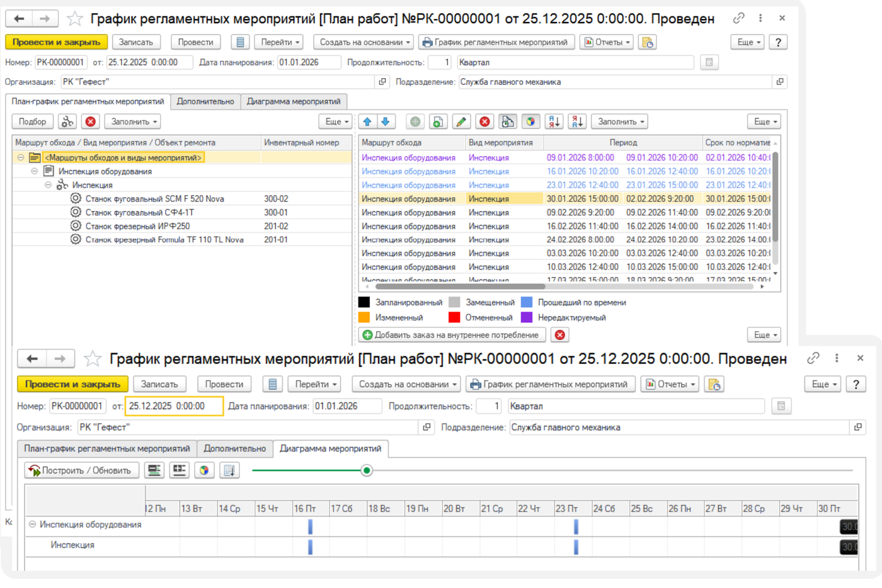Screen dimensions: 882x588
Task: Click diagram scale slider handle
Action: pyautogui.click(x=367, y=470)
